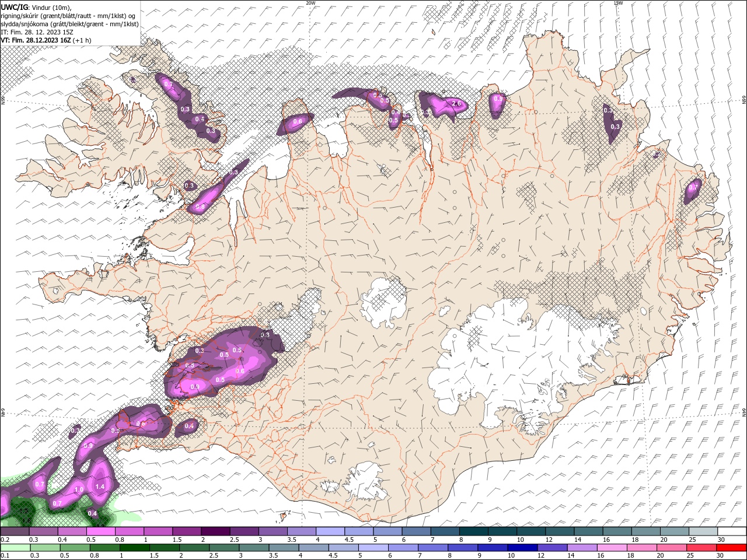The height and width of the screenshot is (560, 747).
Task: Click the 30 label on the snow scale
Action: 721,540
